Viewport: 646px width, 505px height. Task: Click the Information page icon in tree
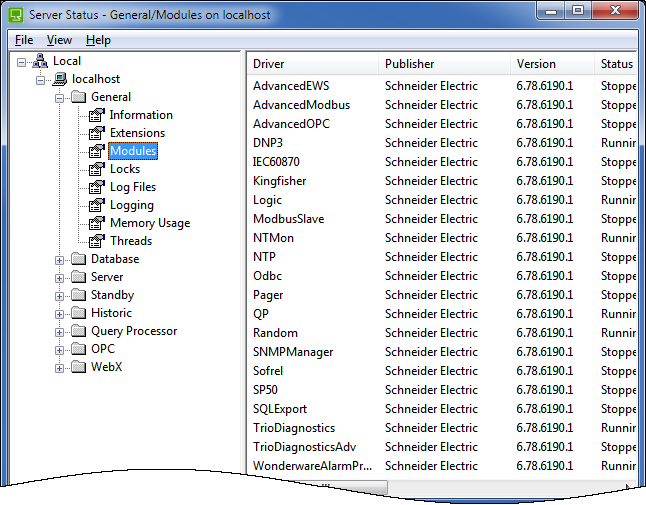(x=96, y=115)
